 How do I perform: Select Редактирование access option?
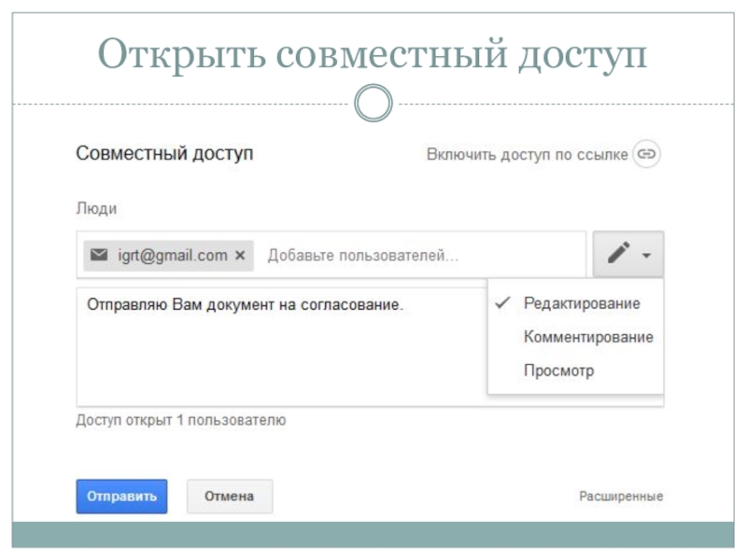581,303
